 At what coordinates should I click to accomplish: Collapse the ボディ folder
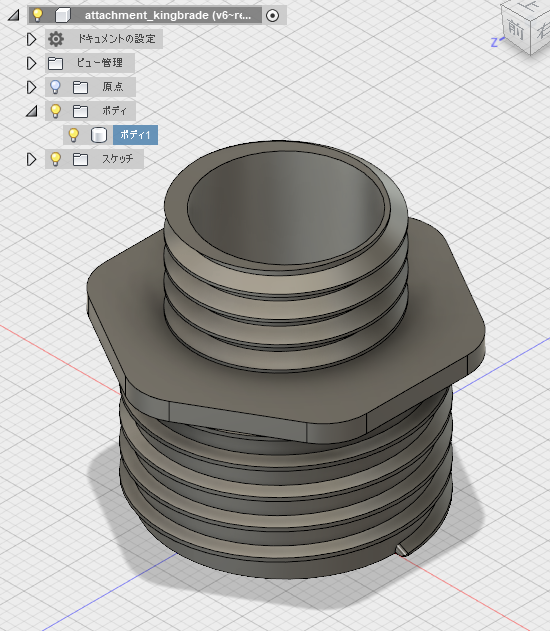pyautogui.click(x=31, y=111)
